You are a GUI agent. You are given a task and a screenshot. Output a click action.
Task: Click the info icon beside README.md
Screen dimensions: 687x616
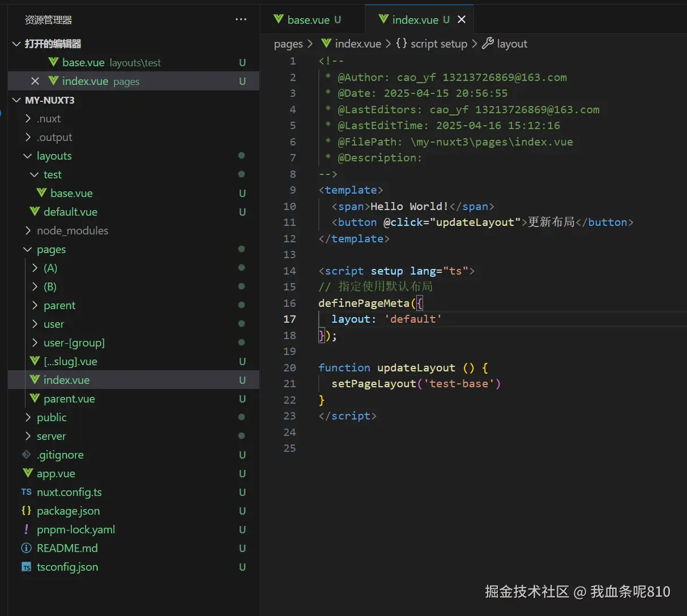tap(26, 547)
